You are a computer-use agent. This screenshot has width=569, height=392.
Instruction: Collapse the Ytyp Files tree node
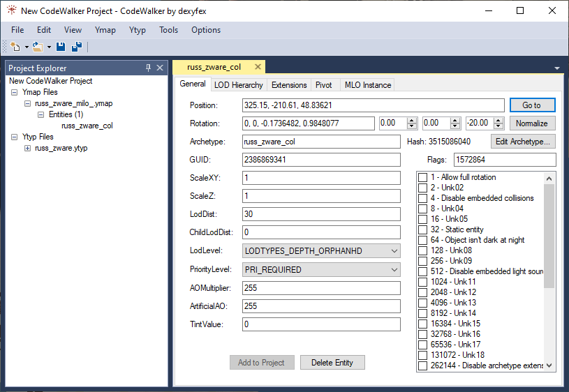point(14,137)
